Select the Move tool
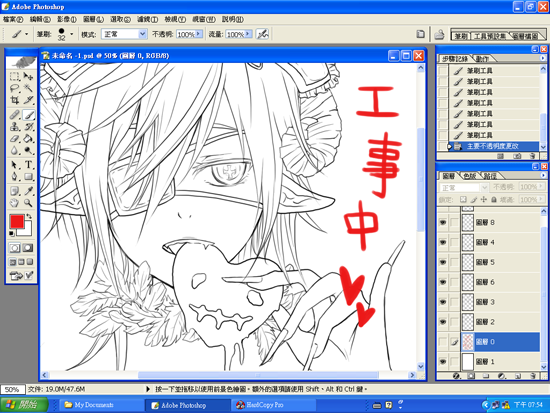 (28, 76)
